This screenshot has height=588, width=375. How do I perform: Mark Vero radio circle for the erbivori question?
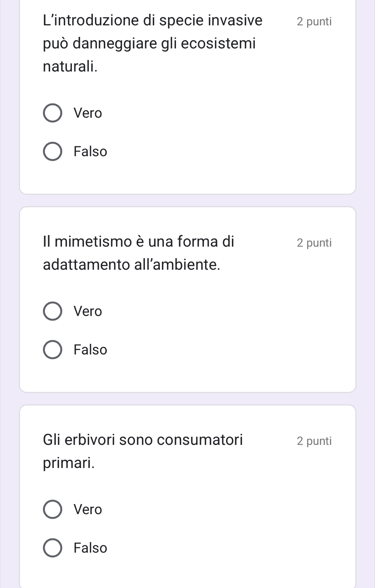click(x=52, y=510)
